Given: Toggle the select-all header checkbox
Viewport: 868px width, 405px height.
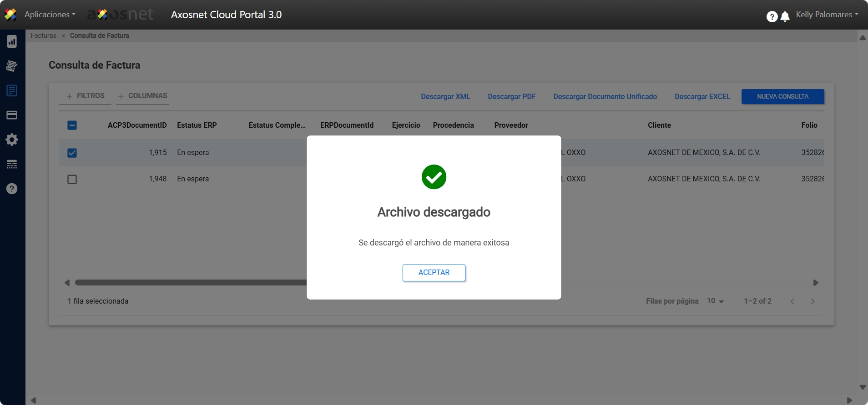Looking at the screenshot, I should point(72,125).
